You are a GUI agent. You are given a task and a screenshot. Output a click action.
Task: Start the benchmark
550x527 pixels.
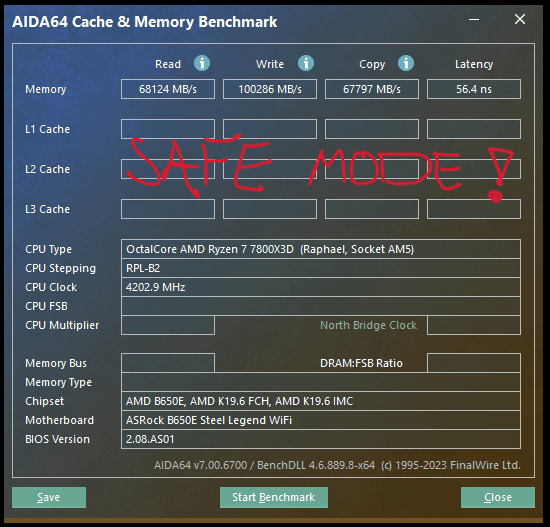point(274,497)
